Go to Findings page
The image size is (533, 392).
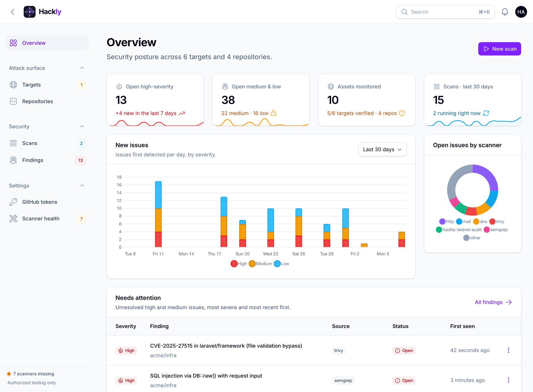[x=47, y=160]
